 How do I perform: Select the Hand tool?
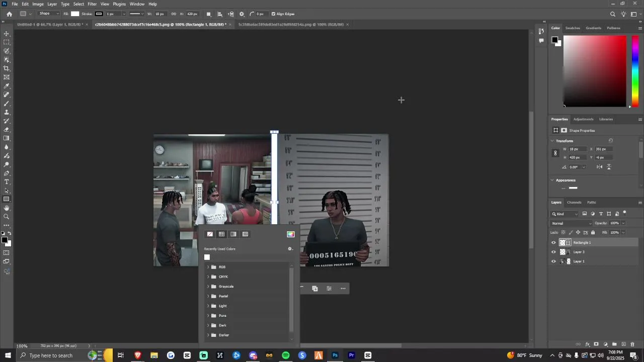7,208
